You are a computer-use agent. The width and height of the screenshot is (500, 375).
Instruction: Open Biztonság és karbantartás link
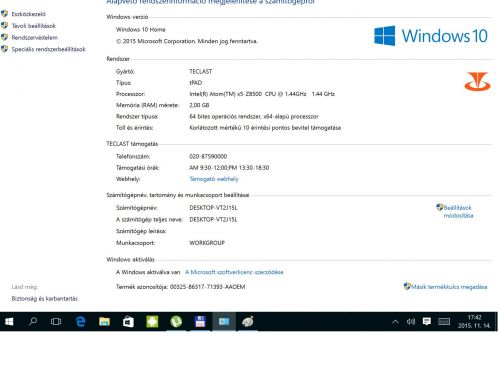[45, 299]
